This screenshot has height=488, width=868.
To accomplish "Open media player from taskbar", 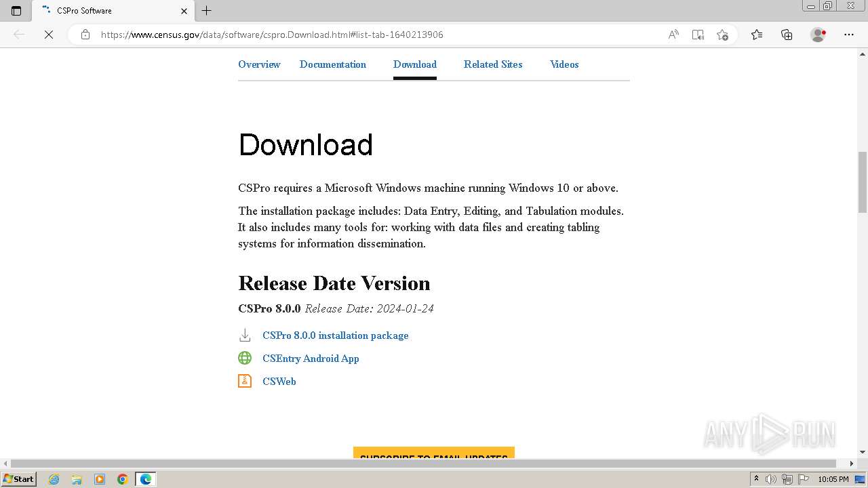I will point(100,479).
